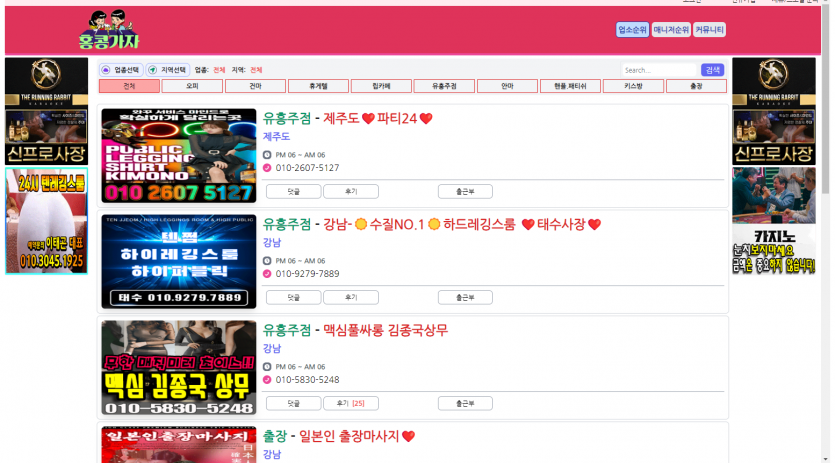Open 출근부 for the 제주도 파티24 listing
The height and width of the screenshot is (463, 835).
point(465,192)
